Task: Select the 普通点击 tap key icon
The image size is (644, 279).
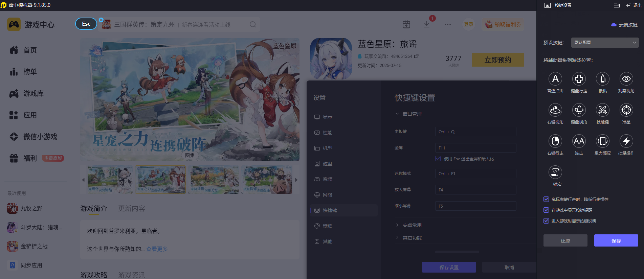Action: coord(555,79)
